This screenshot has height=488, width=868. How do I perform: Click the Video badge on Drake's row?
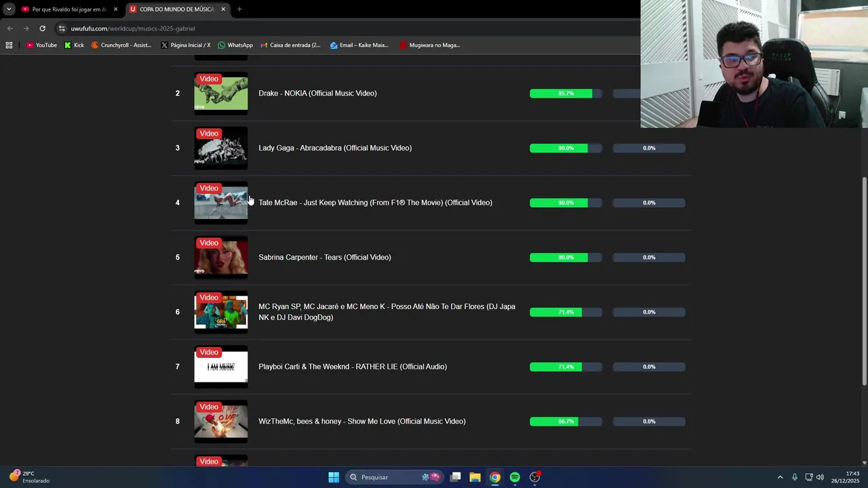(209, 79)
